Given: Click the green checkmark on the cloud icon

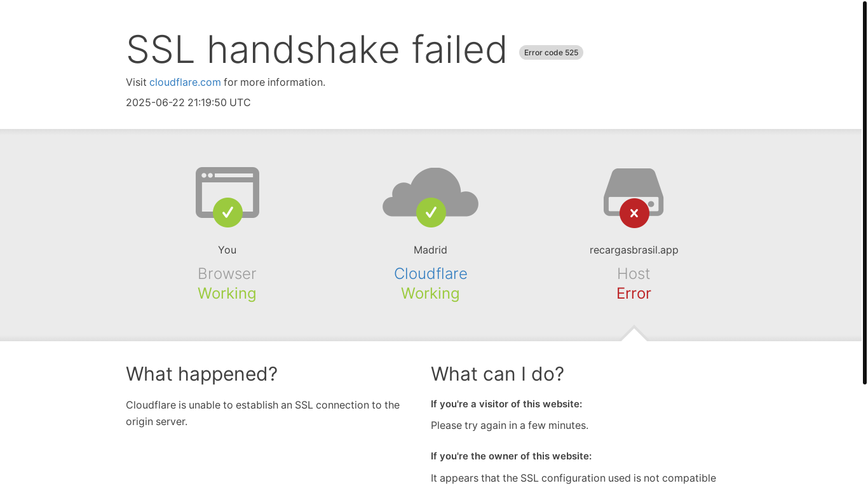Looking at the screenshot, I should 431,212.
